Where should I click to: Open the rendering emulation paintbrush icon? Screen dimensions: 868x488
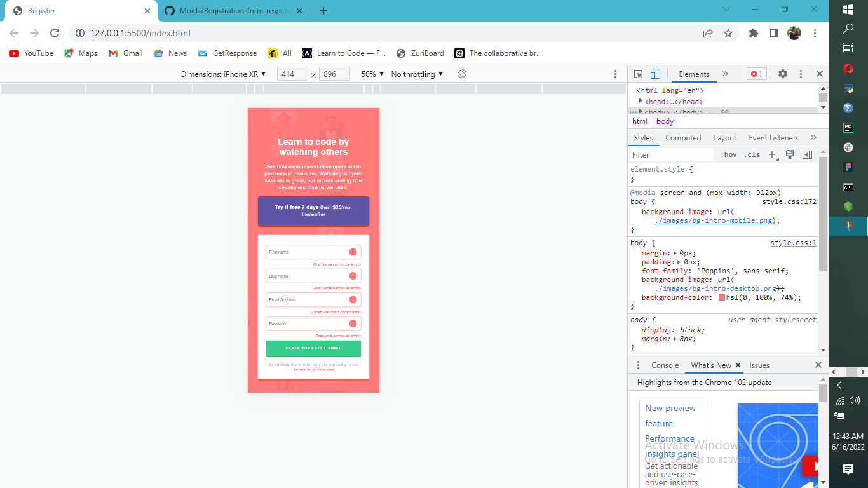(x=790, y=154)
